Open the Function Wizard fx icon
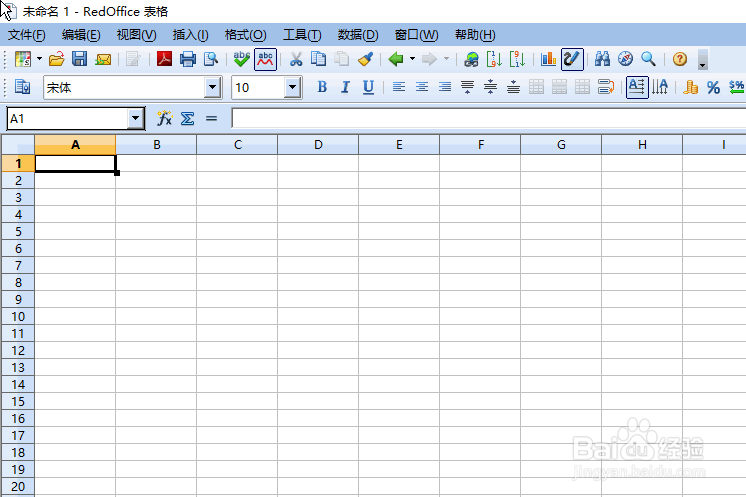This screenshot has width=746, height=497. click(x=164, y=118)
